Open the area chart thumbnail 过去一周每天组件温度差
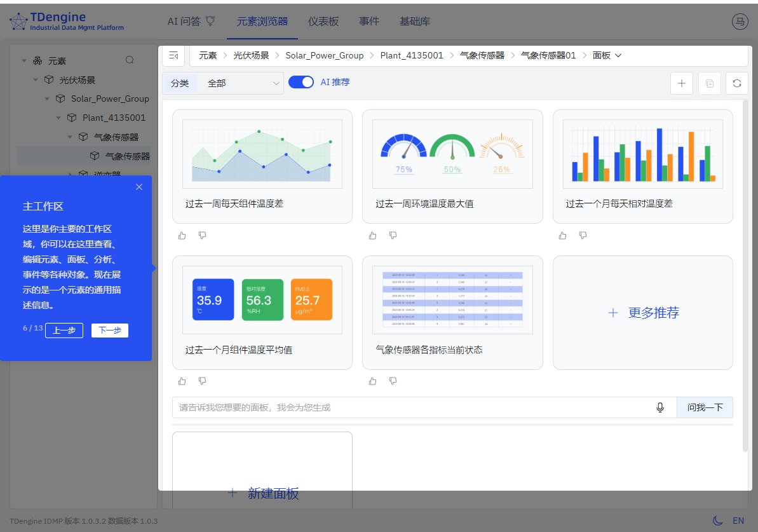Viewport: 758px width, 532px height. pos(262,154)
